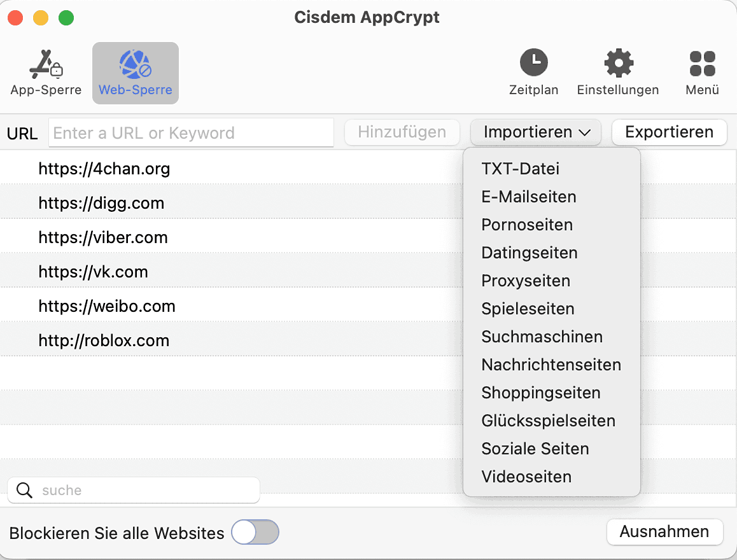Collapse the Importieren dropdown
This screenshot has width=737, height=560.
pos(536,132)
